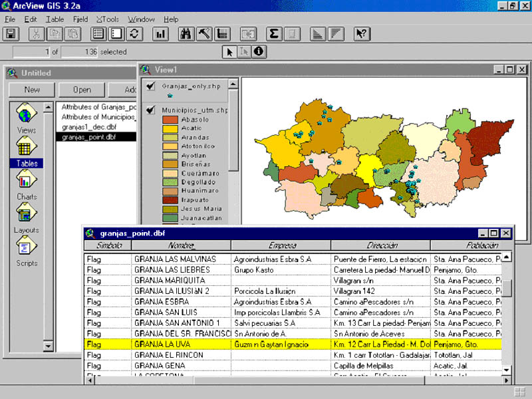Click the Find binoculars icon
The height and width of the screenshot is (399, 532).
point(187,34)
